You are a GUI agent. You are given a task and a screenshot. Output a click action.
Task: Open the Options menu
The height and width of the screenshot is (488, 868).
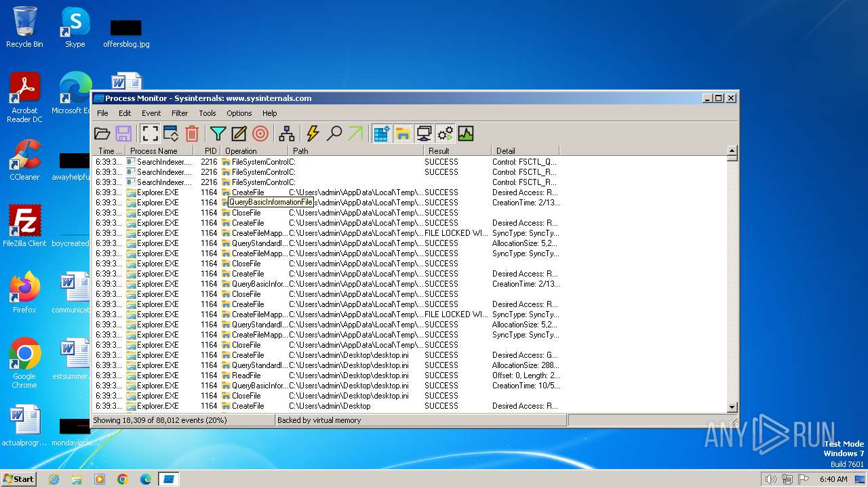[x=239, y=113]
